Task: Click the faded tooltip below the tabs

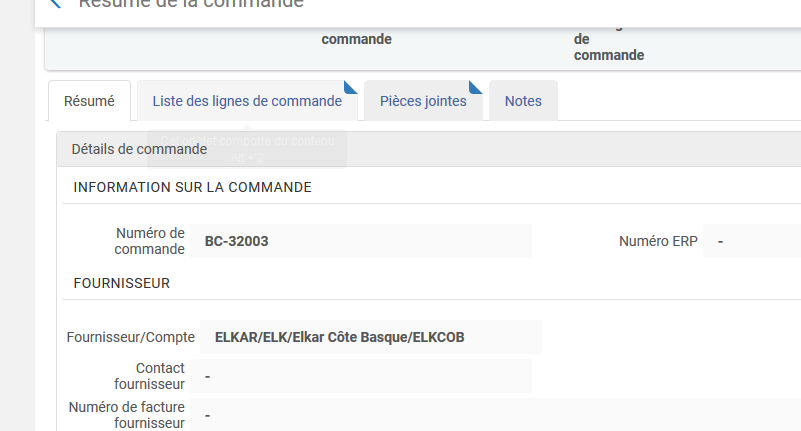Action: [246, 150]
